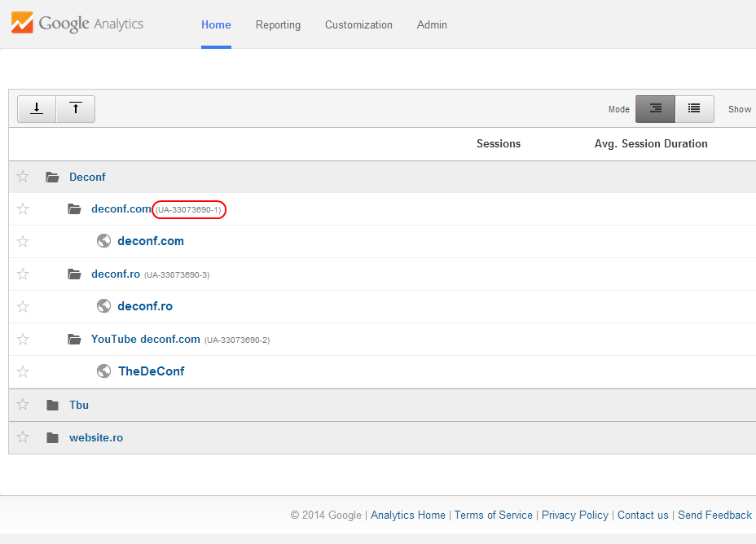Star the TheDeConf view

pyautogui.click(x=23, y=371)
